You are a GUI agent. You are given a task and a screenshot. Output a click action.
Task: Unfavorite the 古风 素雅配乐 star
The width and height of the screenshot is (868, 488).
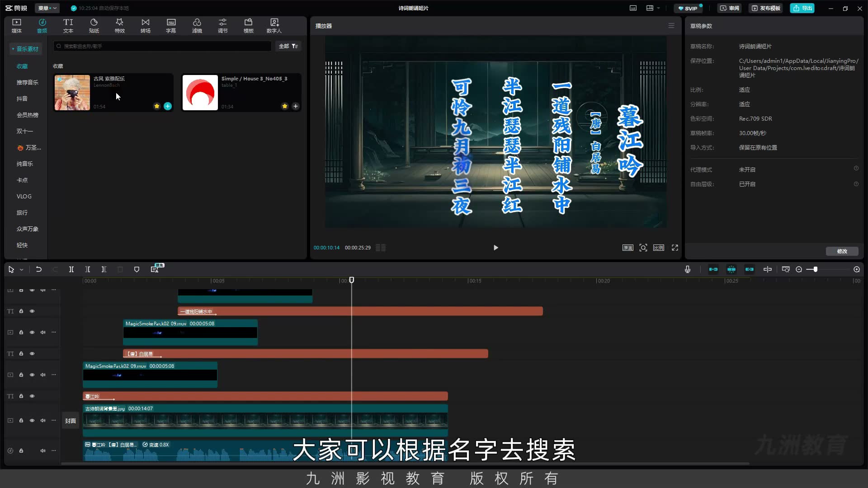(157, 106)
